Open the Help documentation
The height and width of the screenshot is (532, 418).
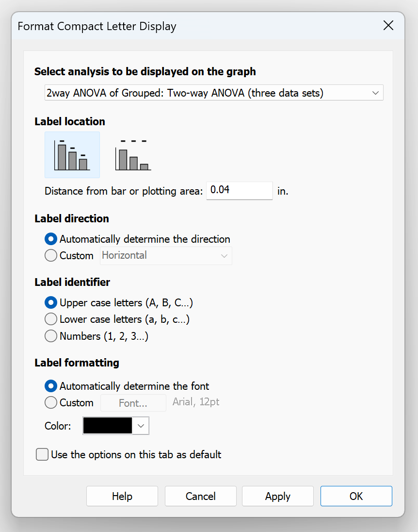122,496
